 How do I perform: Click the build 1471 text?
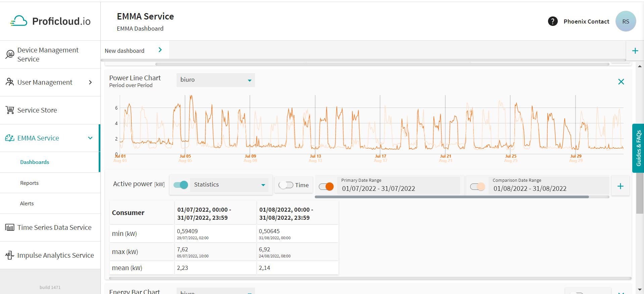point(50,287)
